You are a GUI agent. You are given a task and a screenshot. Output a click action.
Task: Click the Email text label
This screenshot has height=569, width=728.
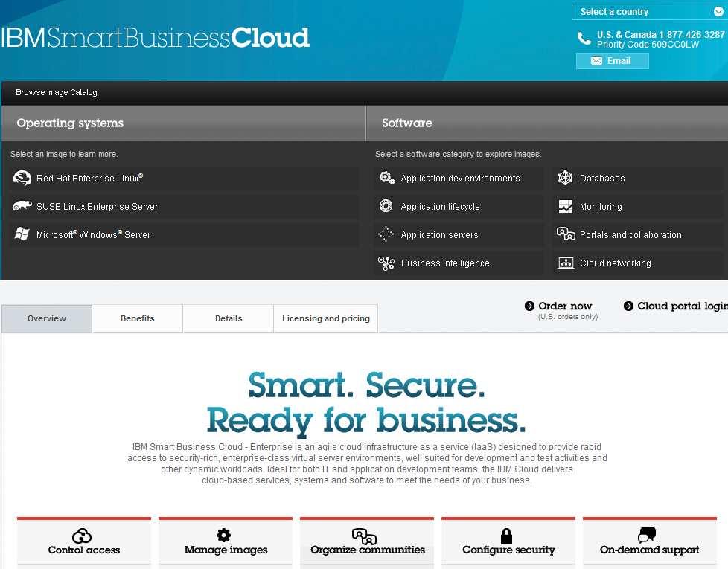click(619, 61)
